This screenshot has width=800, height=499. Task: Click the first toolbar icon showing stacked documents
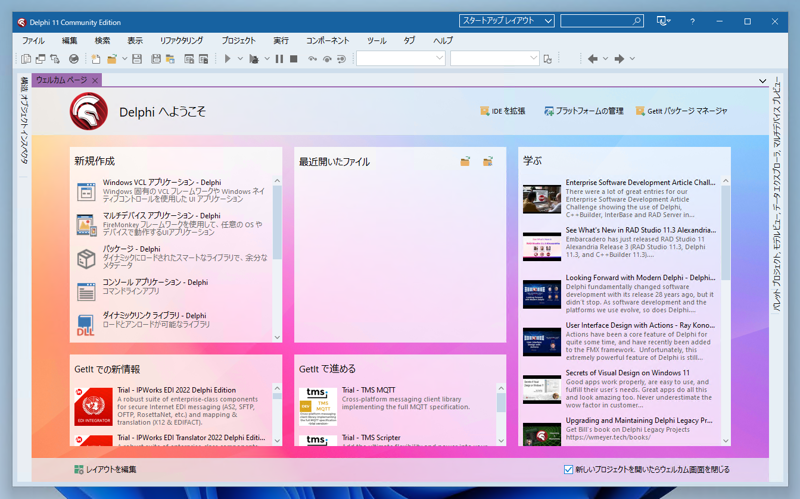click(x=26, y=59)
